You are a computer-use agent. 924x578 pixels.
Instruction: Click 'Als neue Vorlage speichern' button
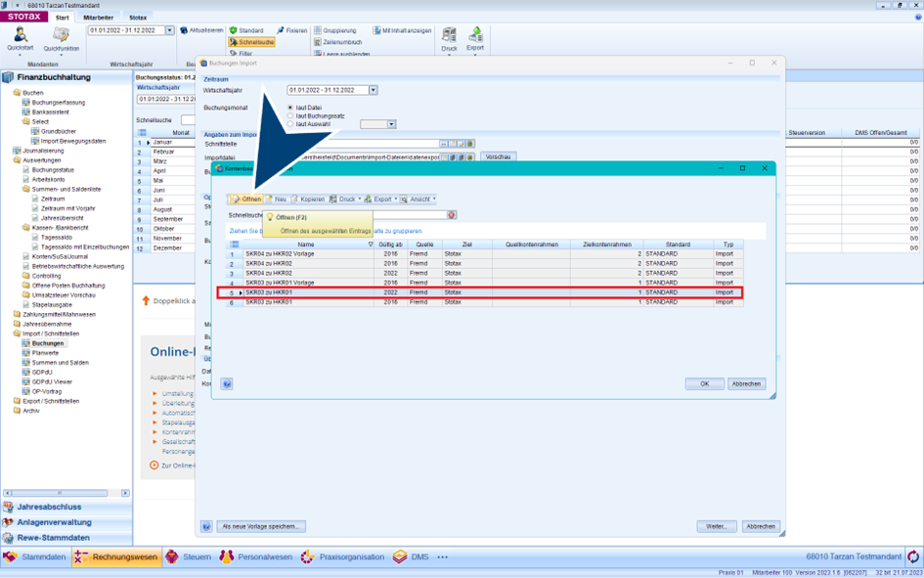(261, 526)
